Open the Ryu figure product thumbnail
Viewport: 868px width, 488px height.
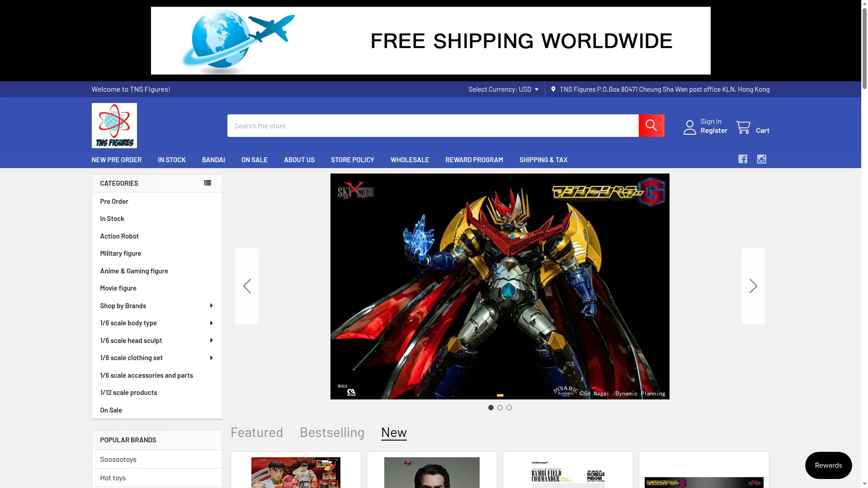tap(296, 473)
